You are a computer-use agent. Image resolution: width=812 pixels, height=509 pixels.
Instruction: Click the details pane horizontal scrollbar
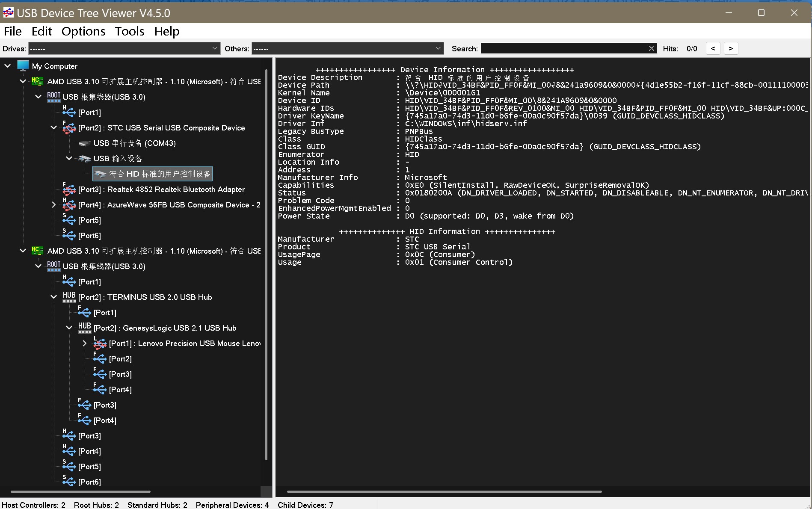tap(444, 491)
